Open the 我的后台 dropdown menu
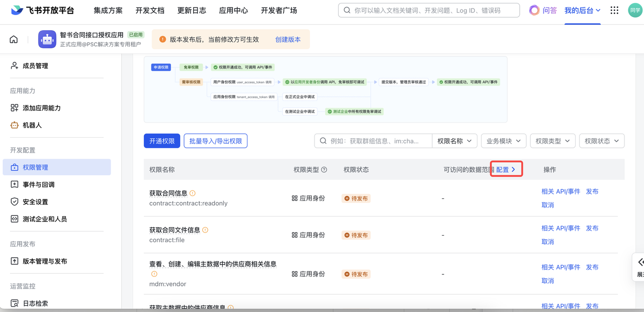The image size is (644, 312). [582, 10]
